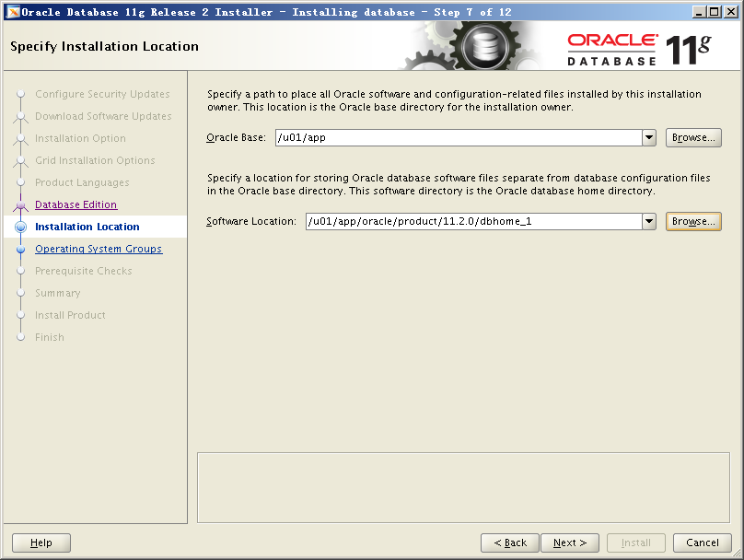
Task: Browse for the Oracle Base directory
Action: click(692, 138)
